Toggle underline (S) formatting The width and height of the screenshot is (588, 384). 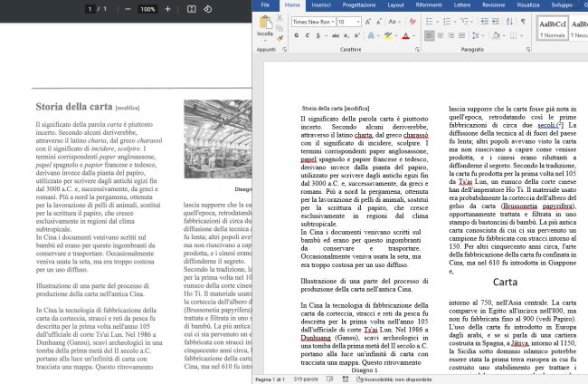318,35
